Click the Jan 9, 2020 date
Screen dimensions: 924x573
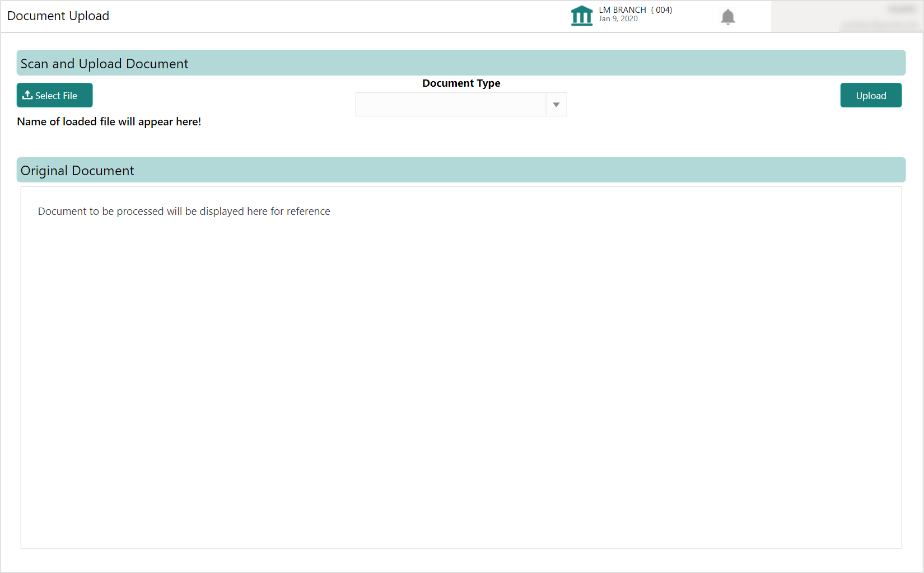pyautogui.click(x=618, y=19)
